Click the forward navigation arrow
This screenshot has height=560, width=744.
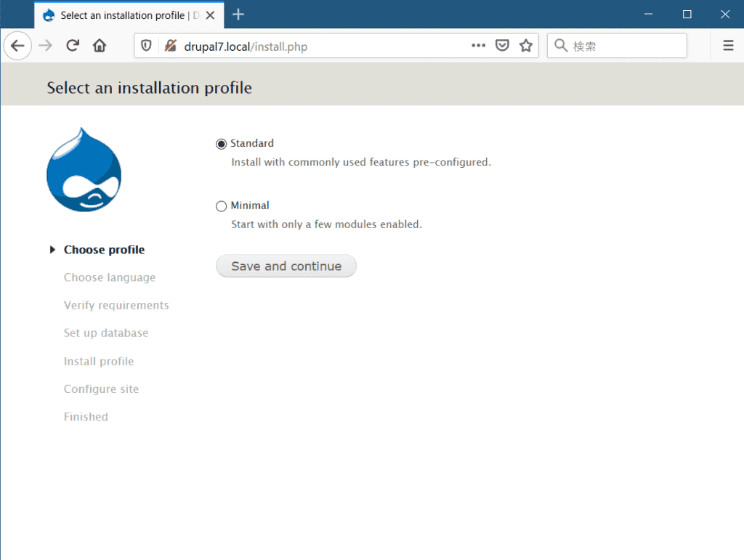pos(46,46)
